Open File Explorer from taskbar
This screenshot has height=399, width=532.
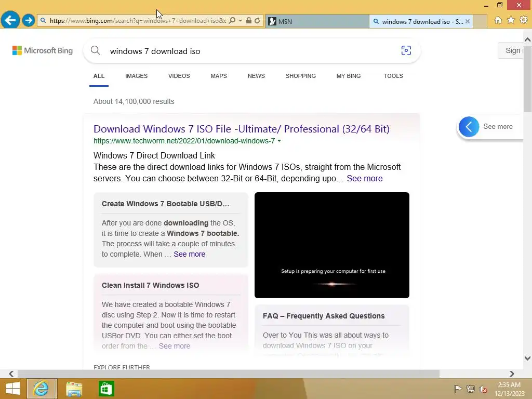74,389
